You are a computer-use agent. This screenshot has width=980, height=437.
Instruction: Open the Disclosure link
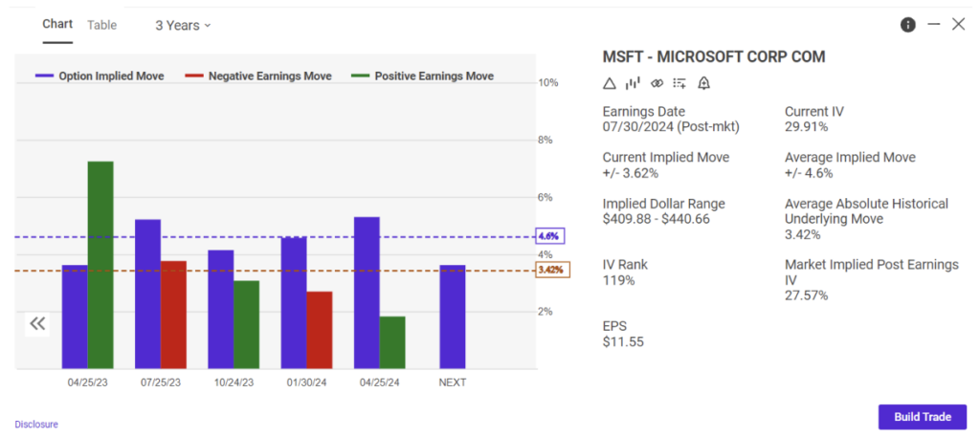click(36, 425)
